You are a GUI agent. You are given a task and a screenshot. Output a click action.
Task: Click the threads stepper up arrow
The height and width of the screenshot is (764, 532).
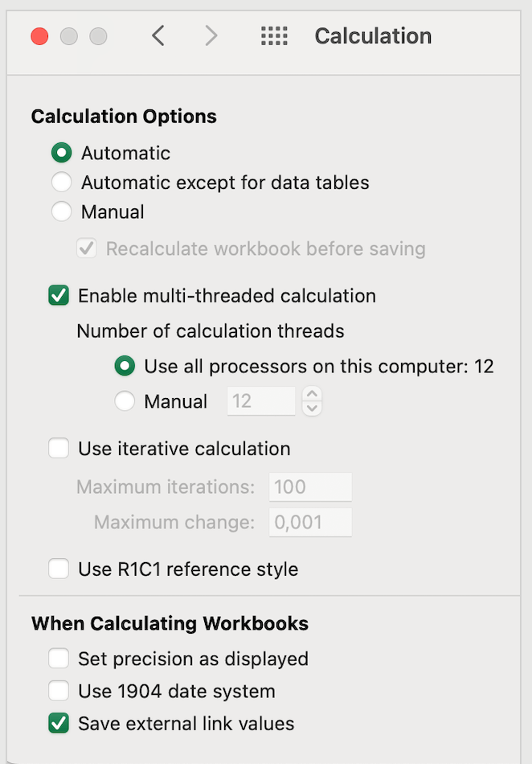click(312, 394)
